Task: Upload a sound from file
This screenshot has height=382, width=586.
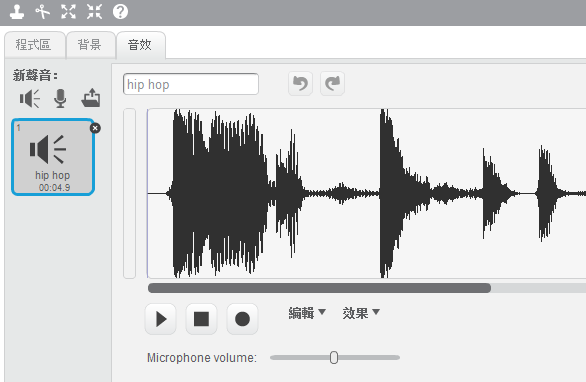Action: (91, 98)
